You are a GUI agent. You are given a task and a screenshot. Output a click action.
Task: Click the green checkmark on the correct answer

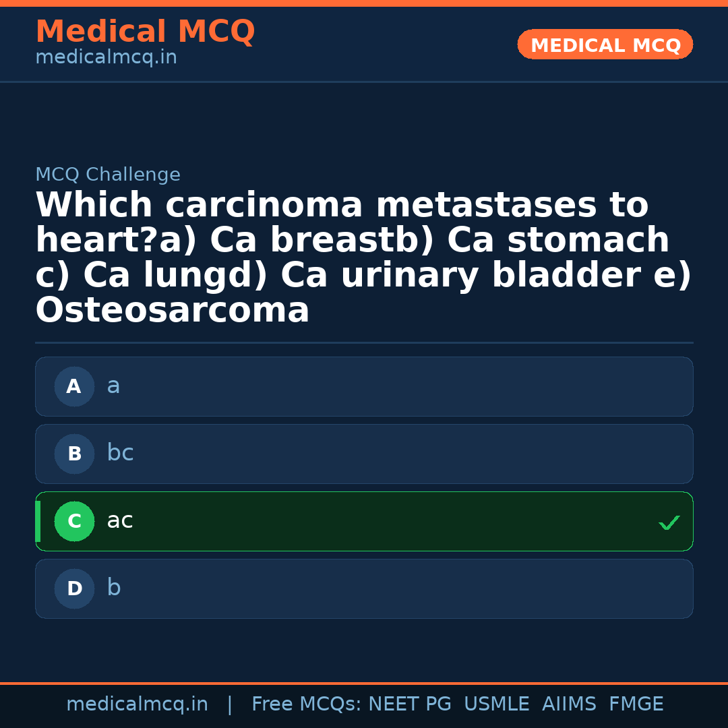click(669, 522)
